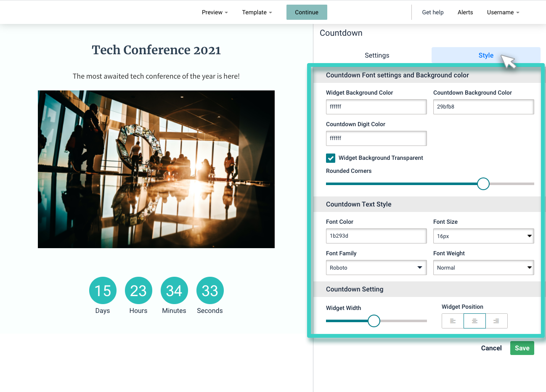The height and width of the screenshot is (392, 546).
Task: Focus the Widget Background Color field
Action: click(376, 107)
